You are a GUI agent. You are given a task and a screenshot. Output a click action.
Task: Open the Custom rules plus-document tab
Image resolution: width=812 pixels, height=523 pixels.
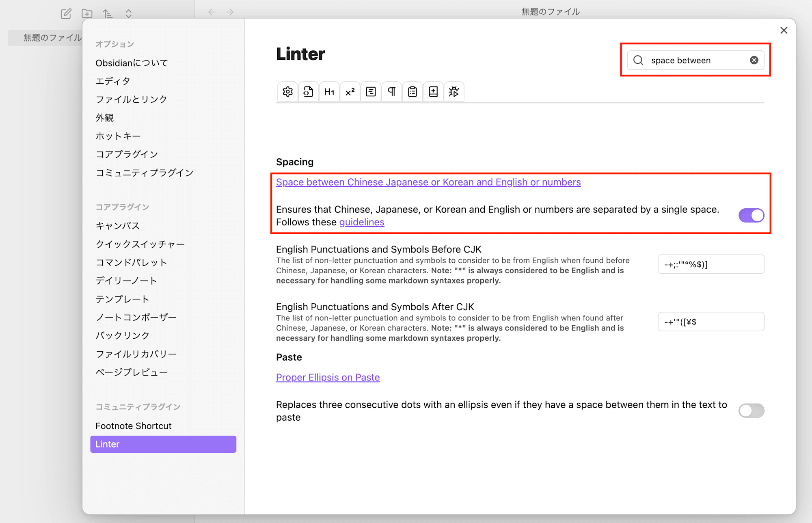point(433,92)
